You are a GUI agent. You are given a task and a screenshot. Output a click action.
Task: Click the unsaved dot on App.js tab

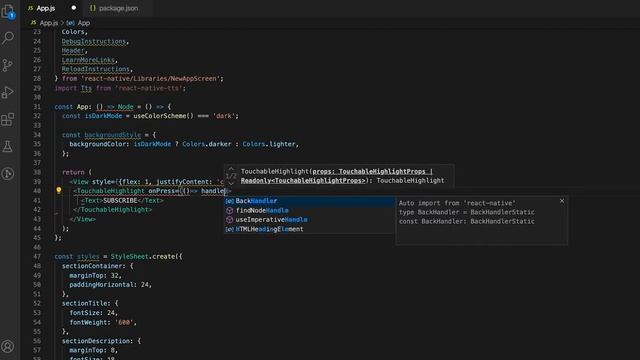click(73, 8)
